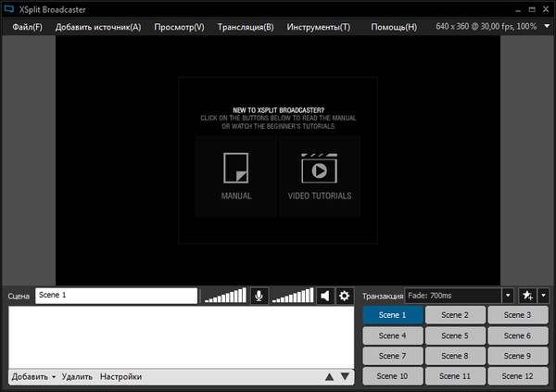556x392 pixels.
Task: Click the transition favorites star icon
Action: click(526, 296)
